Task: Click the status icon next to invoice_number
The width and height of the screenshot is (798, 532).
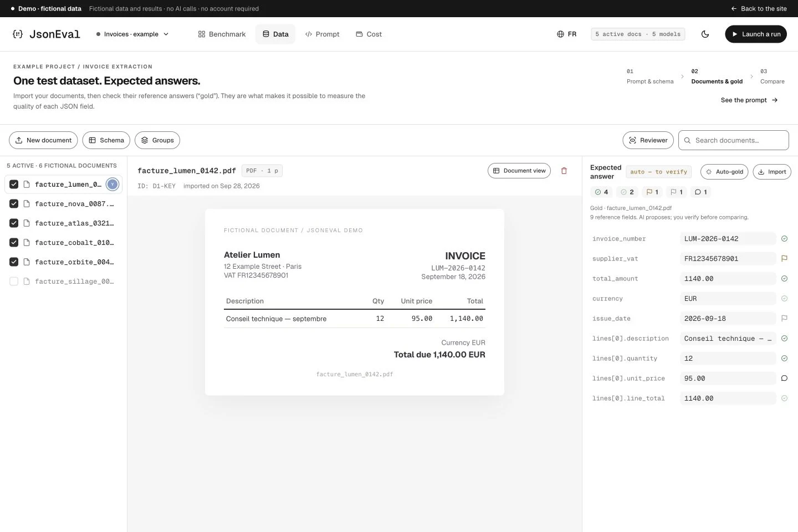Action: 784,239
